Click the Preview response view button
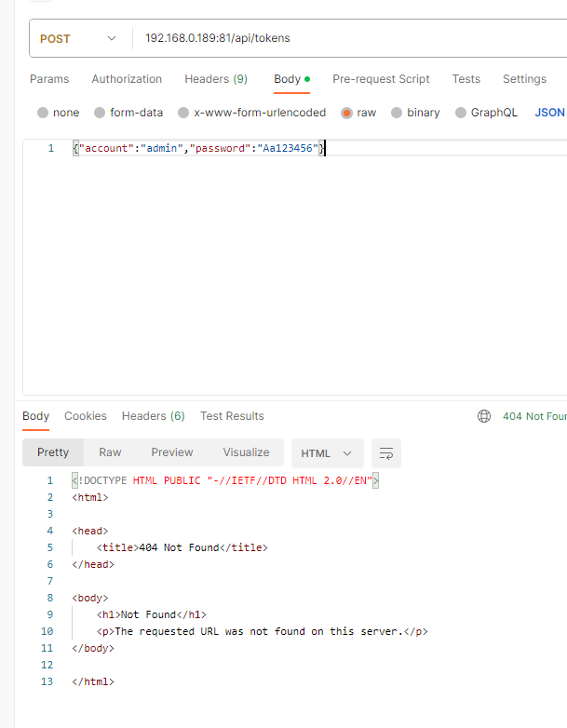Screen dimensions: 567x728 172,452
